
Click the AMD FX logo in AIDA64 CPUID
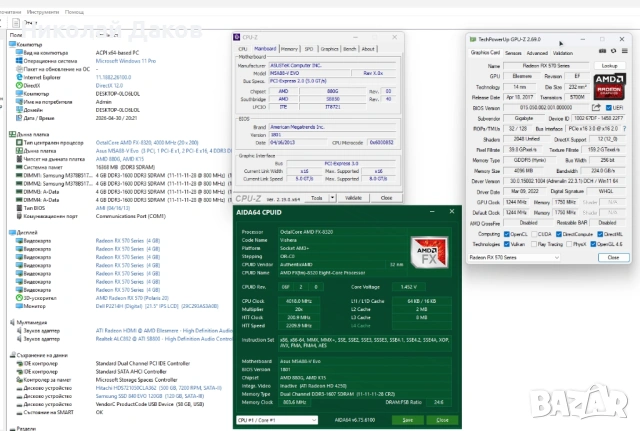[429, 253]
